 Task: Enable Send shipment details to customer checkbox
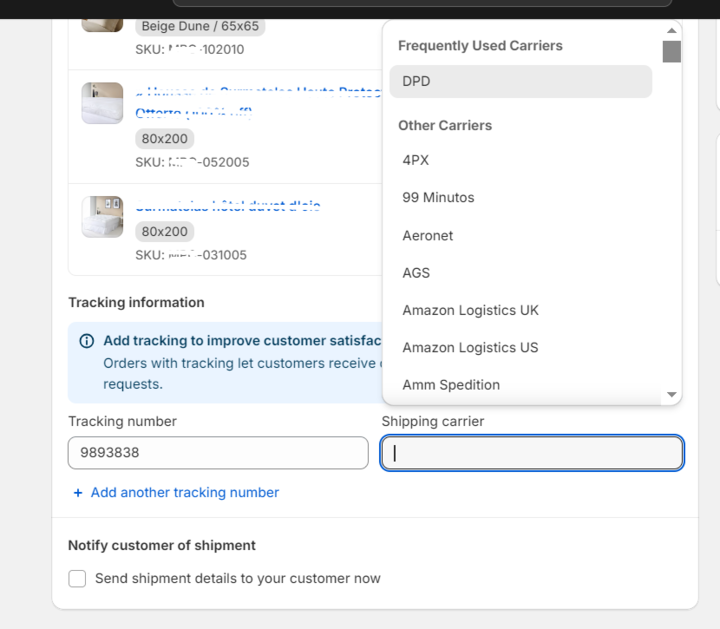(77, 579)
